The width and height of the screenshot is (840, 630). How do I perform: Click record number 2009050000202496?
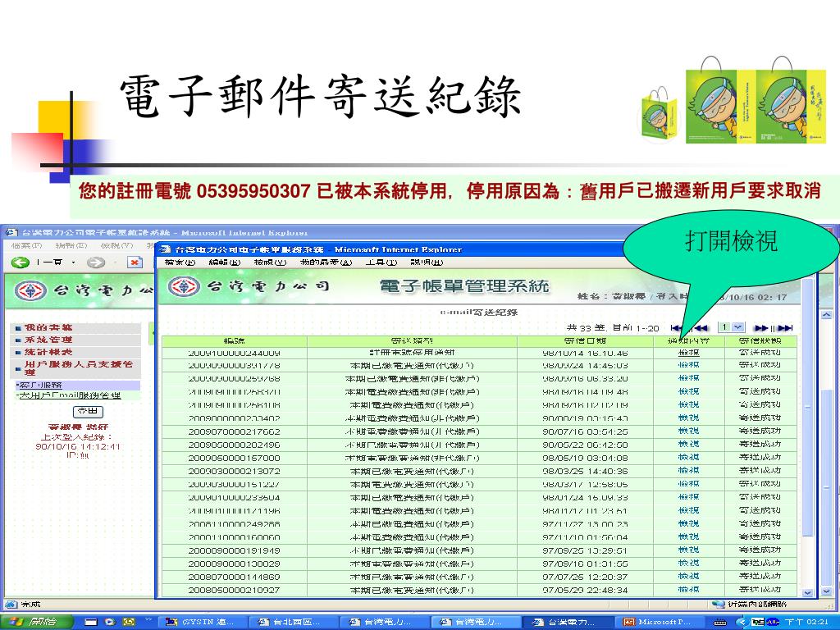234,445
